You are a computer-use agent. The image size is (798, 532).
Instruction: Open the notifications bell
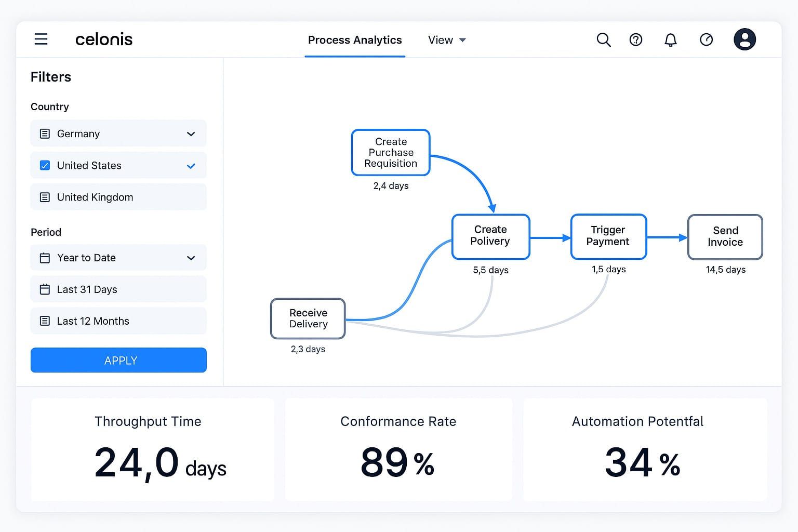coord(671,40)
